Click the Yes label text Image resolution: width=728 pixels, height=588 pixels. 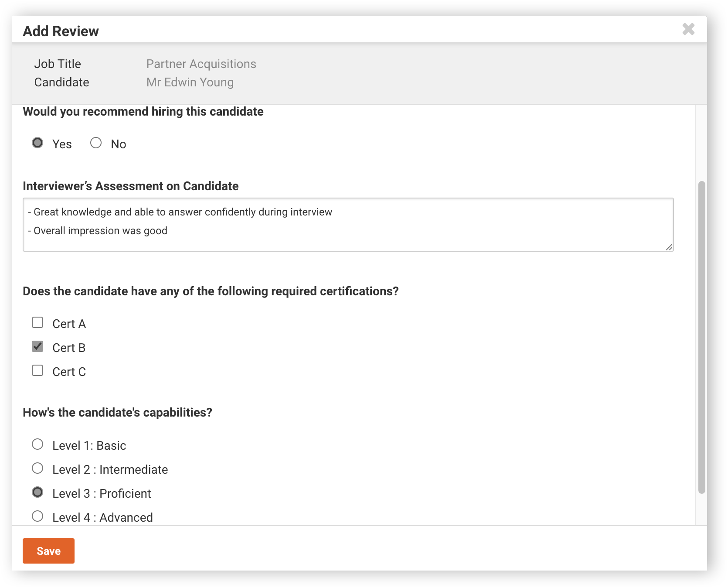click(62, 144)
